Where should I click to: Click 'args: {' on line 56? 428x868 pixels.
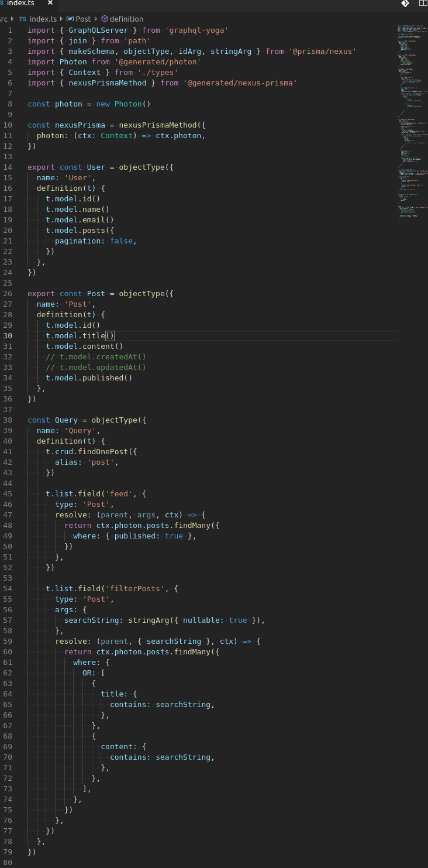tap(71, 610)
